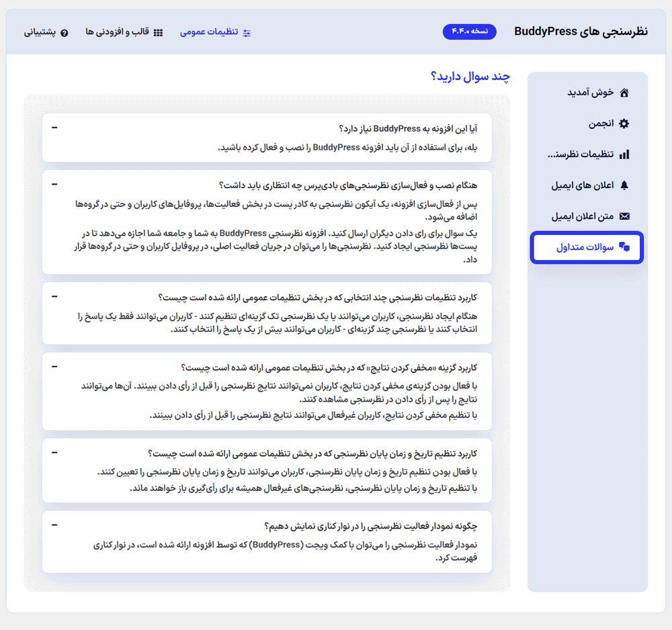Click the answer starting با تنظیم تاریخ و زمان پایان

(304, 488)
